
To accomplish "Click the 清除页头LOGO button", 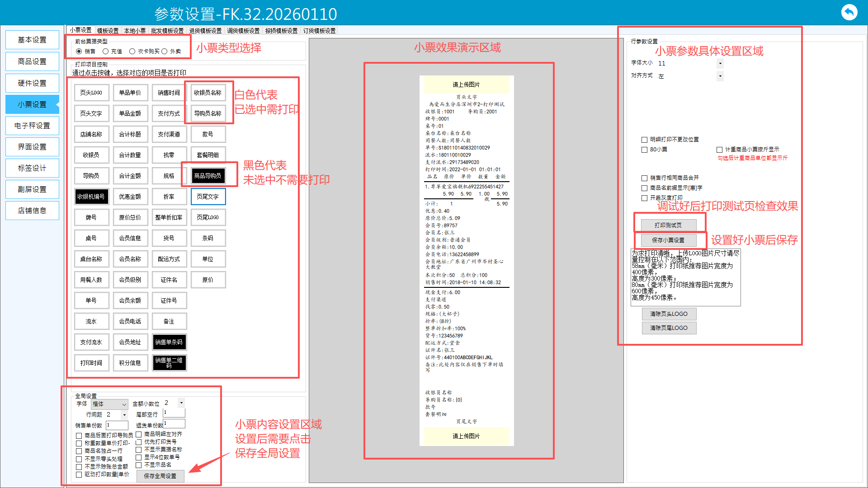I will 669,314.
